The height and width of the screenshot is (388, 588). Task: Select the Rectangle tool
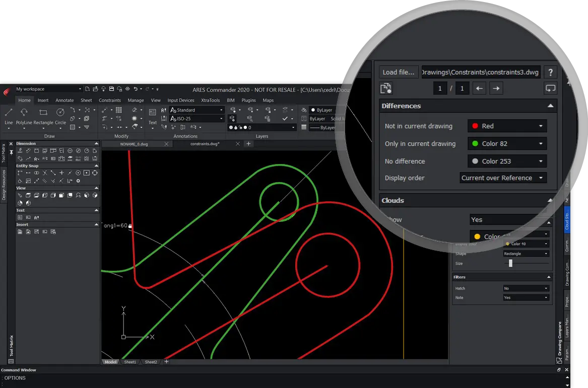coord(43,116)
